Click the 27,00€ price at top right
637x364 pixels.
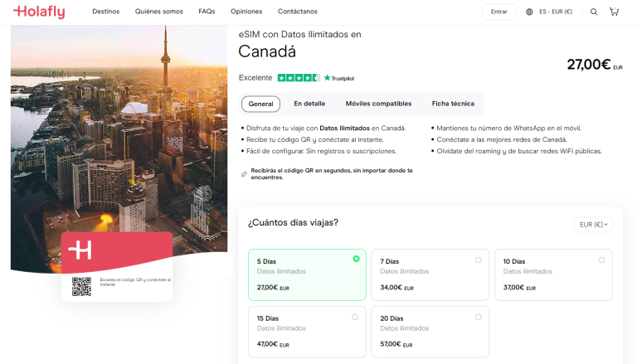595,65
